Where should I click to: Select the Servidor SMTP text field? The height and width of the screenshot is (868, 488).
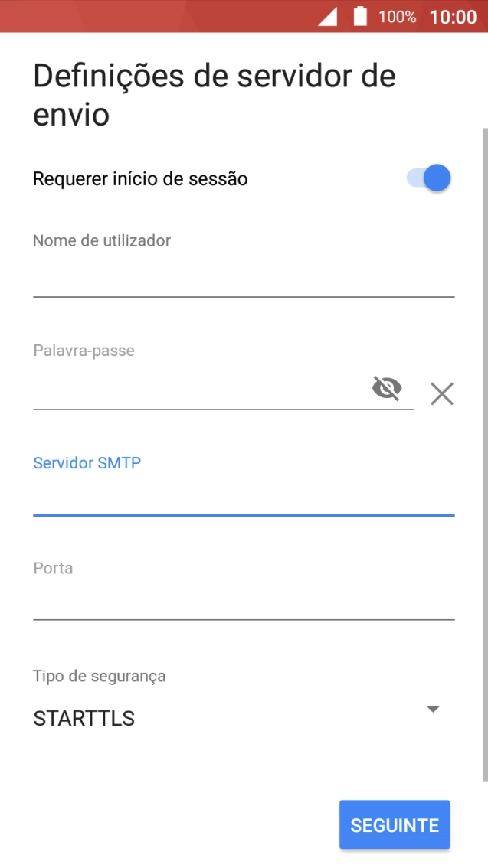click(244, 498)
